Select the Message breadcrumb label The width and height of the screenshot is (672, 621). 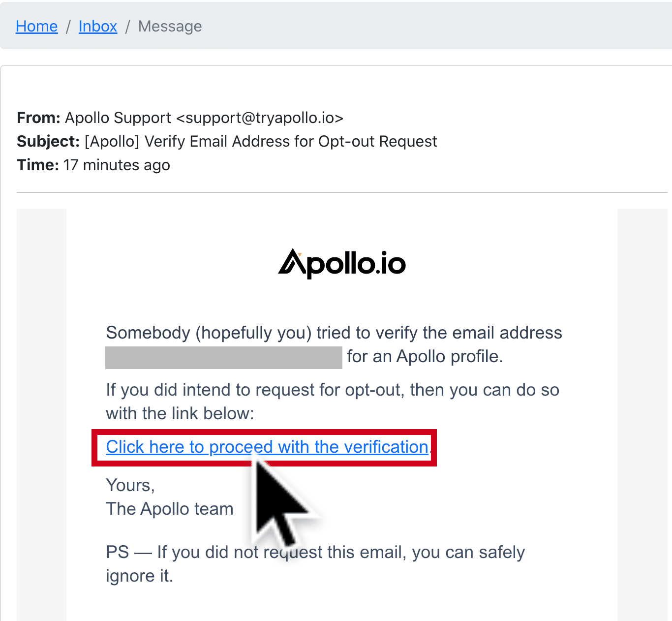click(x=170, y=26)
